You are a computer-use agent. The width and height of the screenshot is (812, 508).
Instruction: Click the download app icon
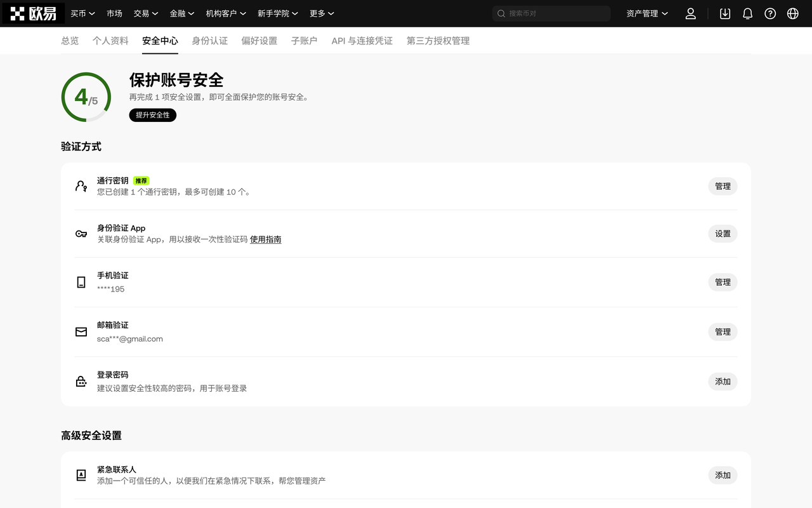click(725, 13)
